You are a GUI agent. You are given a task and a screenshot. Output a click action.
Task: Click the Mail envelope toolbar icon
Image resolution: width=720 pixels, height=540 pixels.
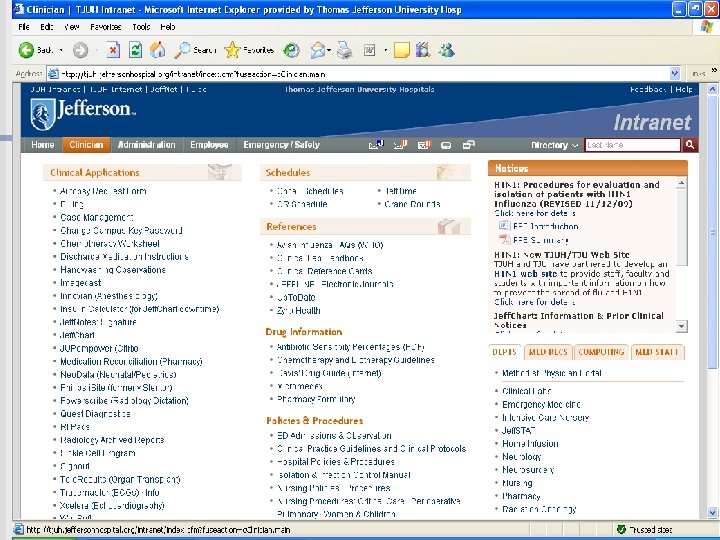(317, 50)
